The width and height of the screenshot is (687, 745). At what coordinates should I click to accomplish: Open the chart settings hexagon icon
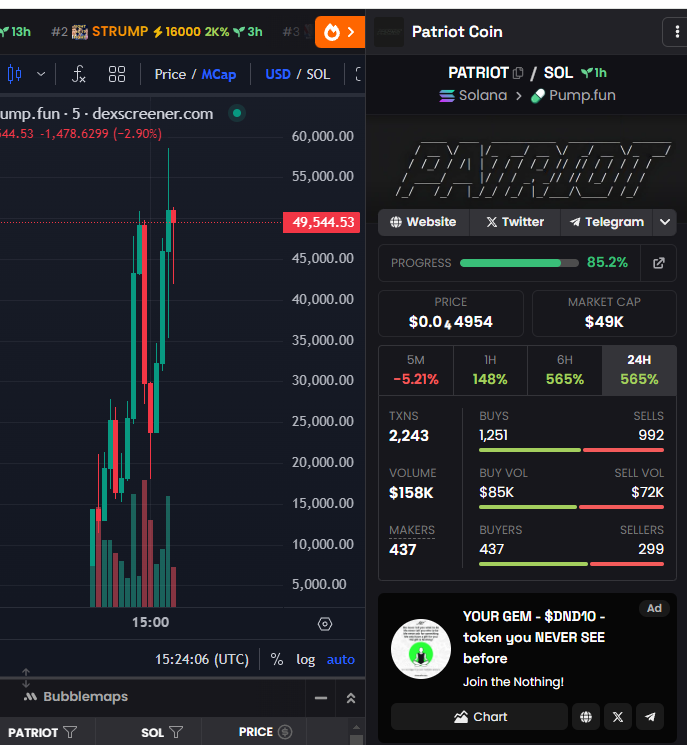pos(325,624)
